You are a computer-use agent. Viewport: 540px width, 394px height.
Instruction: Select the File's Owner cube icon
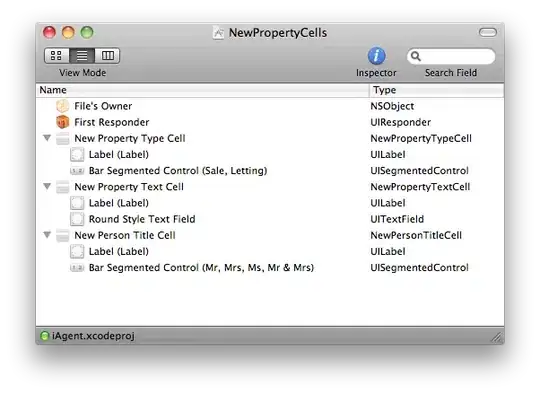pos(63,106)
